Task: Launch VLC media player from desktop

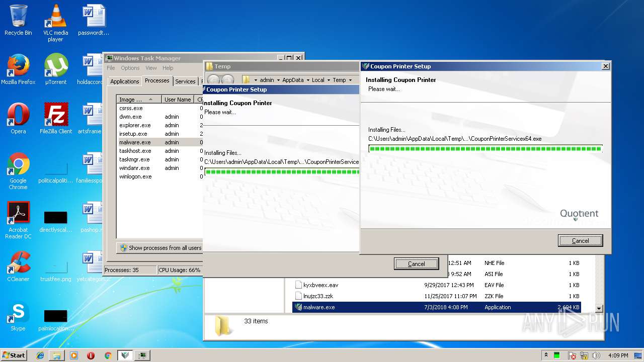Action: pyautogui.click(x=55, y=23)
